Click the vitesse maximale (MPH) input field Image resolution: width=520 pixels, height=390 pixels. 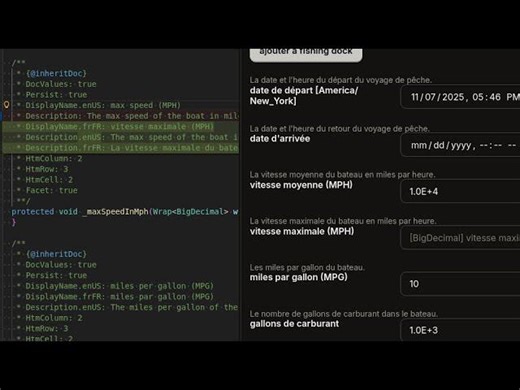460,238
